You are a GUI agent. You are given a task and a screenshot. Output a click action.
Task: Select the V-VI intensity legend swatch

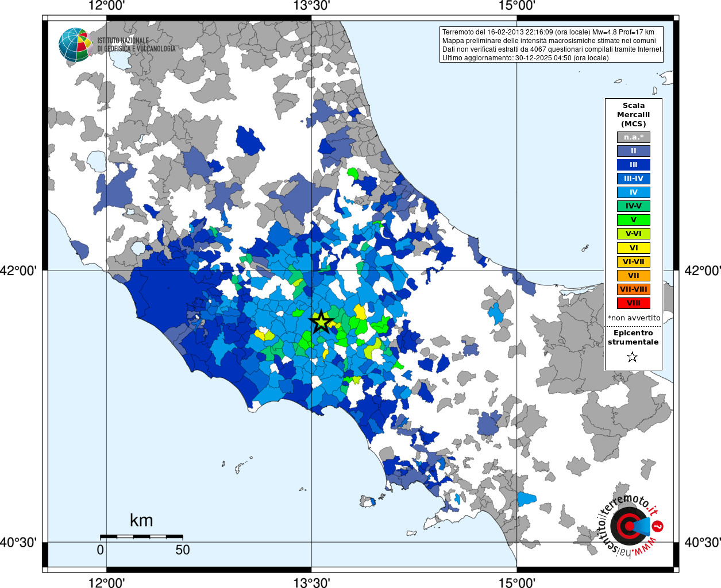pos(634,234)
